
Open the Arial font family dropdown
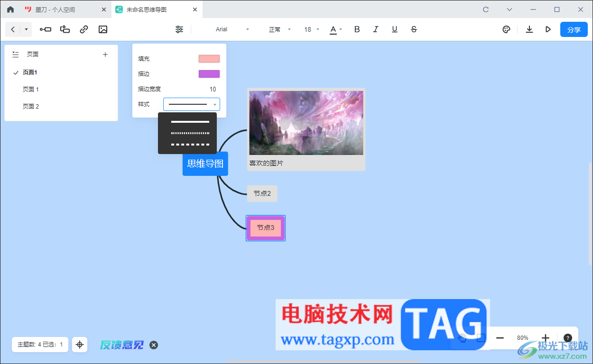(232, 29)
